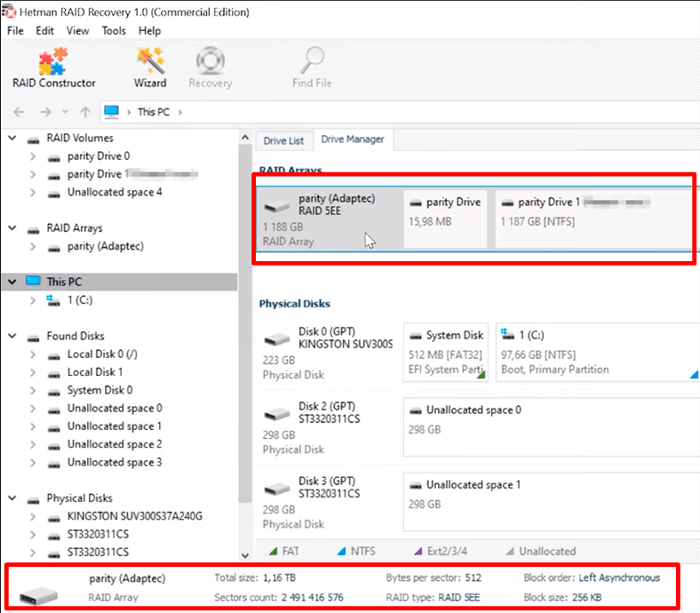Expand parity (Adaptec) tree node
This screenshot has width=700, height=613.
(x=33, y=246)
